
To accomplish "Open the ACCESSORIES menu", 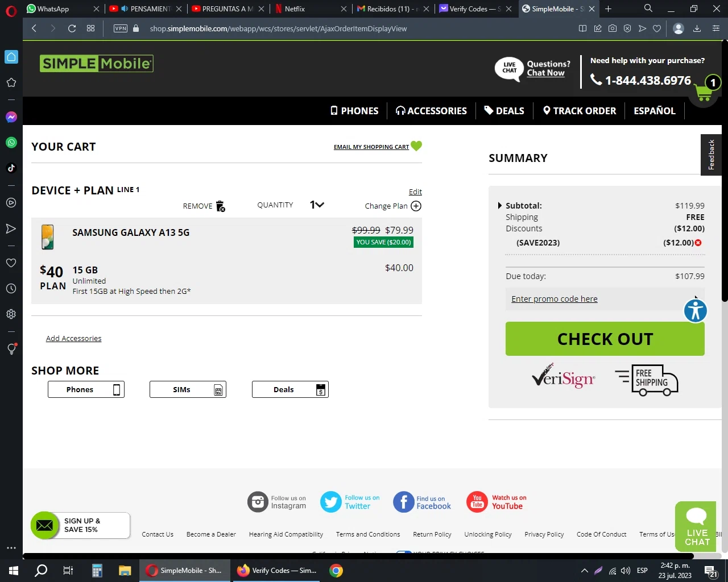I will point(432,111).
